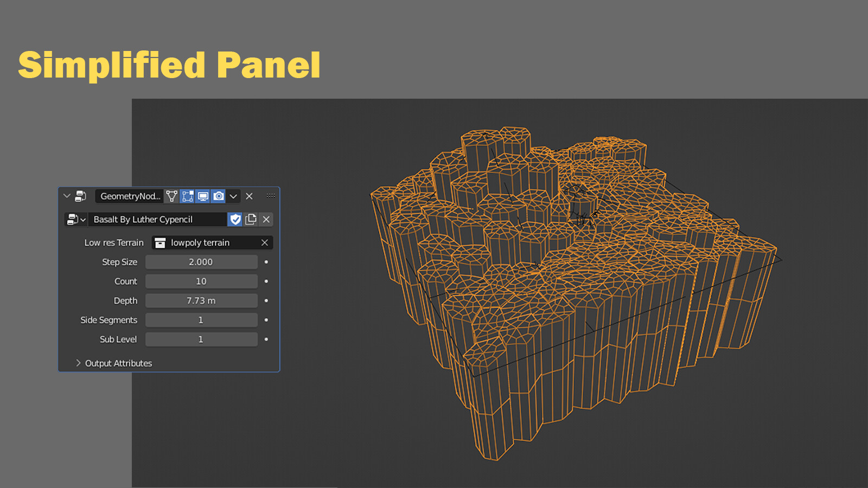Screen dimensions: 868x488
Task: Toggle render visibility camera icon
Action: tap(218, 196)
